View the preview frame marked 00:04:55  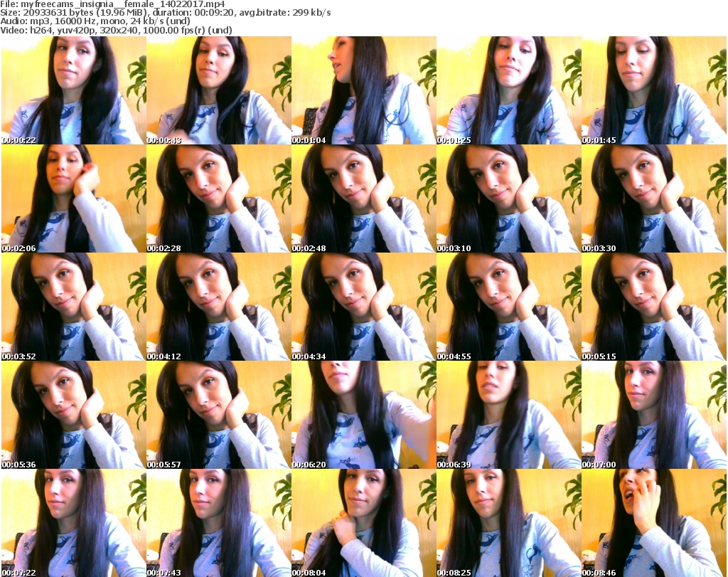pyautogui.click(x=509, y=307)
